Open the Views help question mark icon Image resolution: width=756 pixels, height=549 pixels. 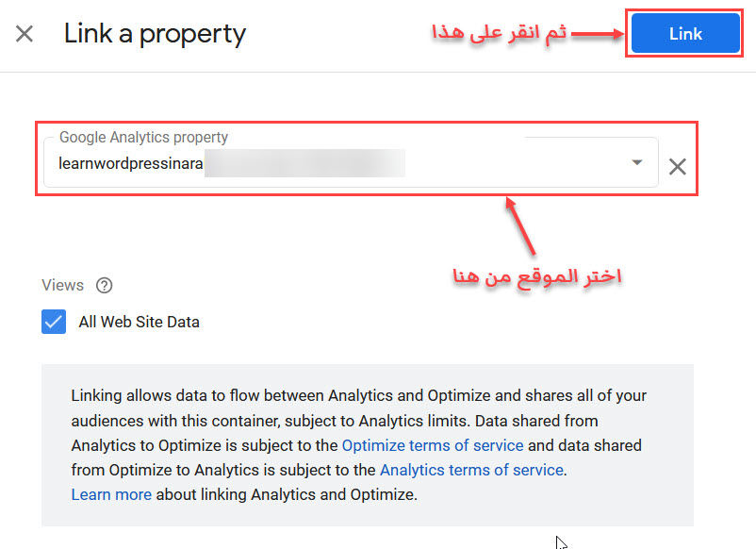click(104, 285)
